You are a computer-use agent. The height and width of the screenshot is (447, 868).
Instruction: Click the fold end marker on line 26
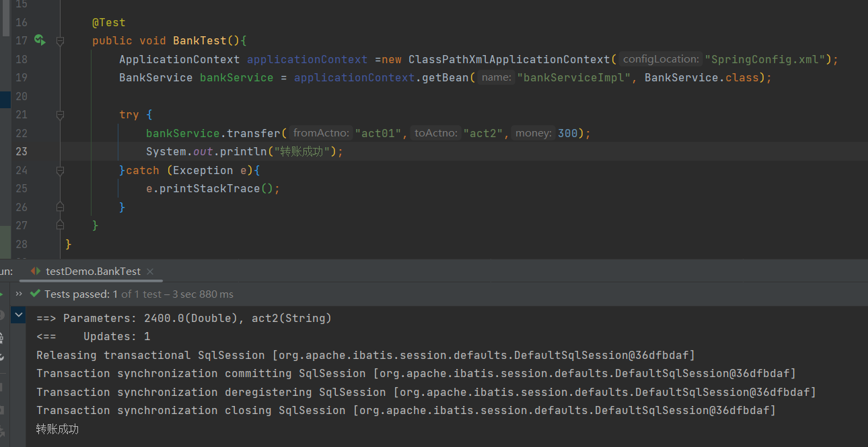(60, 207)
